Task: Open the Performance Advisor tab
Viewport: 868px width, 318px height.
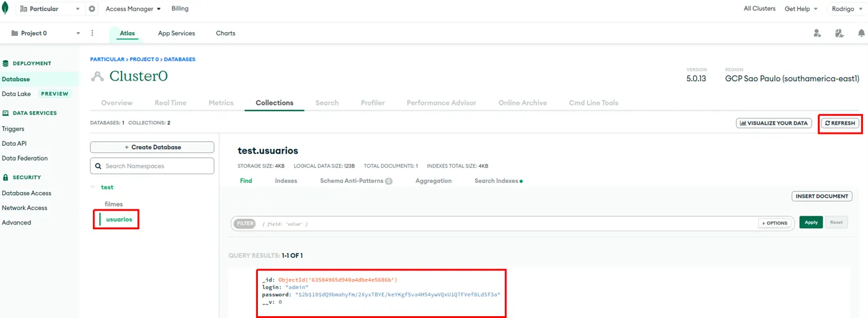Action: 441,103
